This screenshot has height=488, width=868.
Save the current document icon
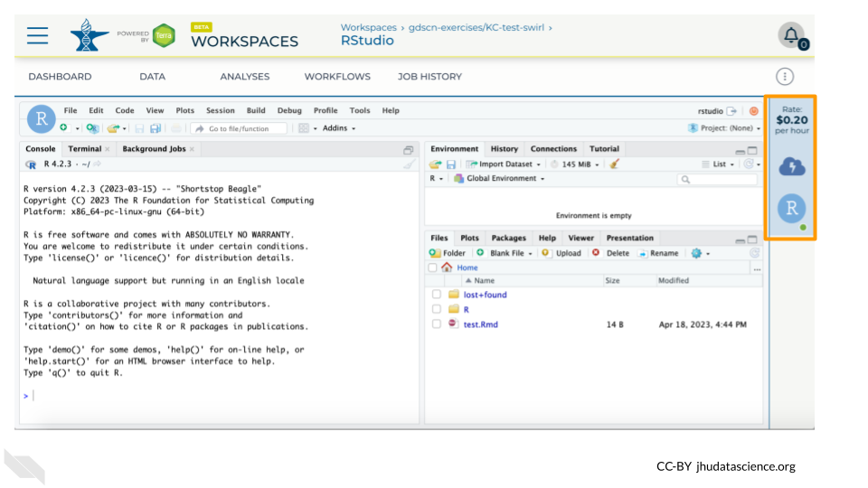[x=139, y=128]
